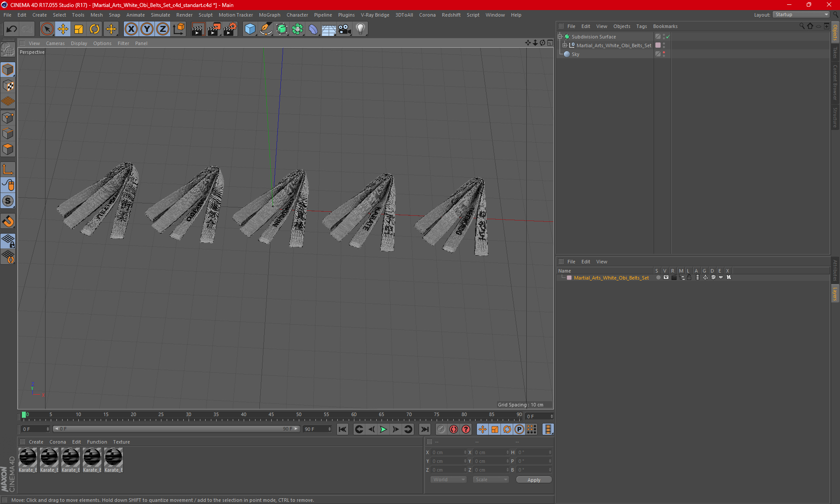Add a Camera object
Viewport: 840px width, 504px height.
[x=344, y=29]
